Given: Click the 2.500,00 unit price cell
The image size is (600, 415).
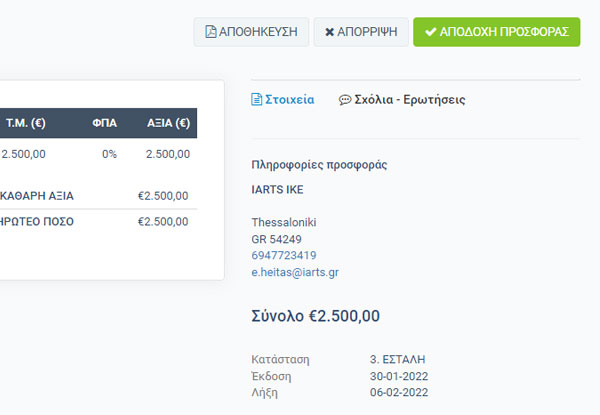Looking at the screenshot, I should click(23, 154).
